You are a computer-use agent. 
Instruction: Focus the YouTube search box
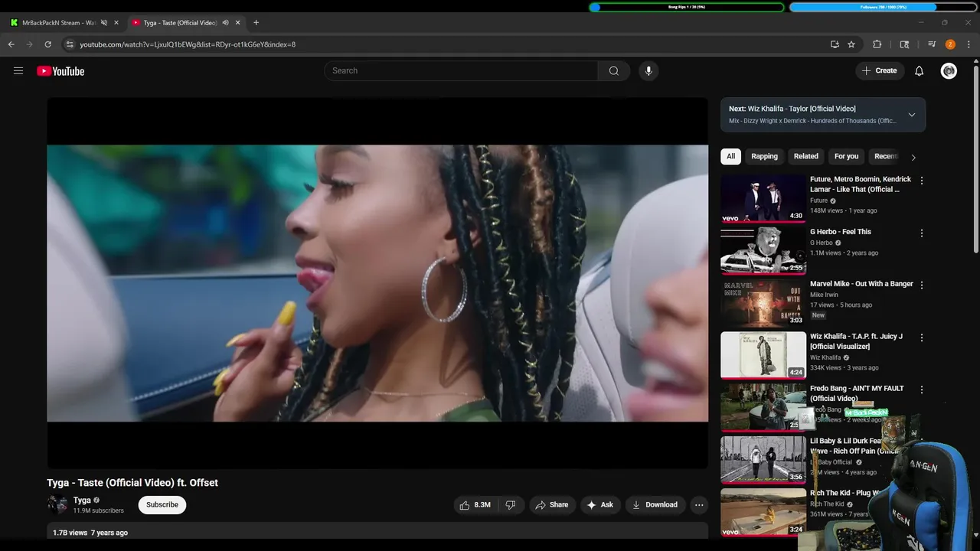click(x=461, y=71)
